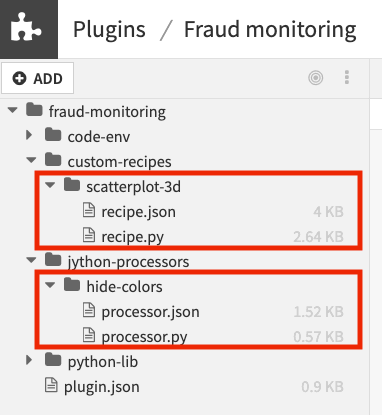Click the 2.64 KB size value
The width and height of the screenshot is (382, 415).
pos(318,237)
